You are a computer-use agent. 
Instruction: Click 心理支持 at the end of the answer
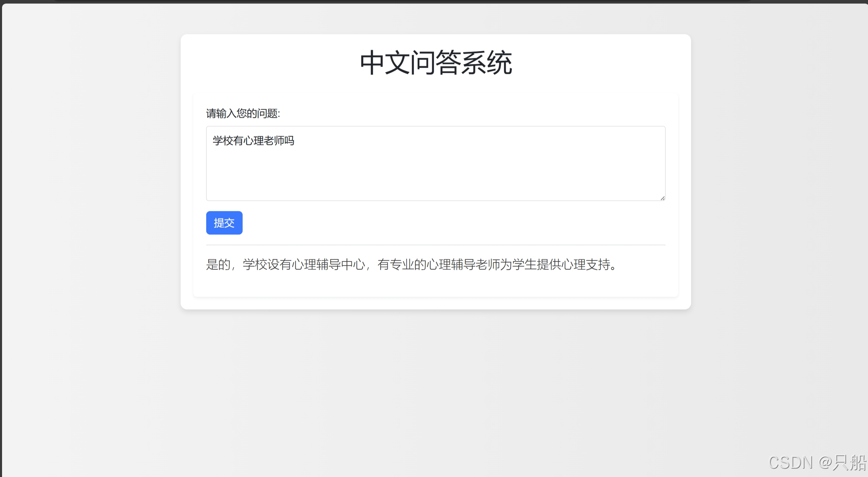[586, 264]
